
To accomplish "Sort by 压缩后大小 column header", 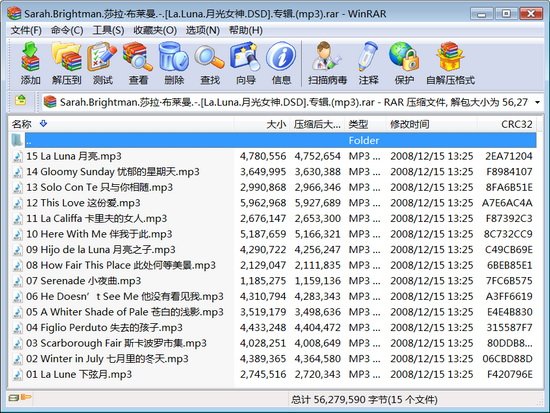I will [317, 124].
